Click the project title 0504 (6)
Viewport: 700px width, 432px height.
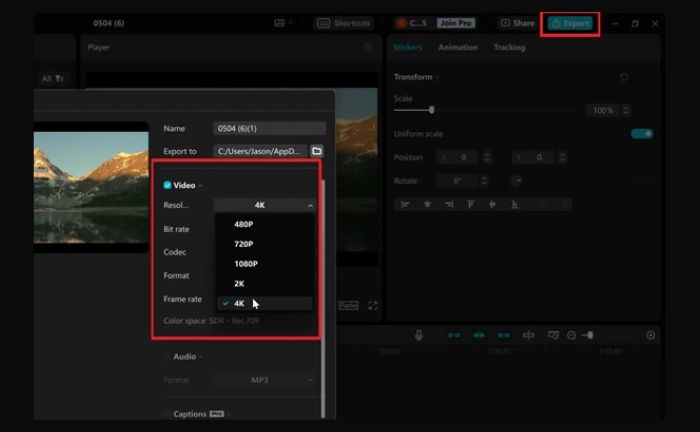[108, 23]
